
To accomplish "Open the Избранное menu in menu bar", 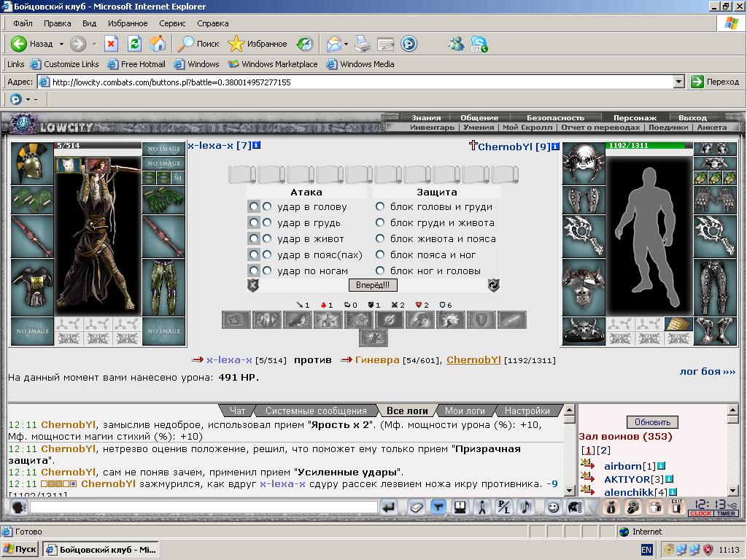I will point(128,23).
